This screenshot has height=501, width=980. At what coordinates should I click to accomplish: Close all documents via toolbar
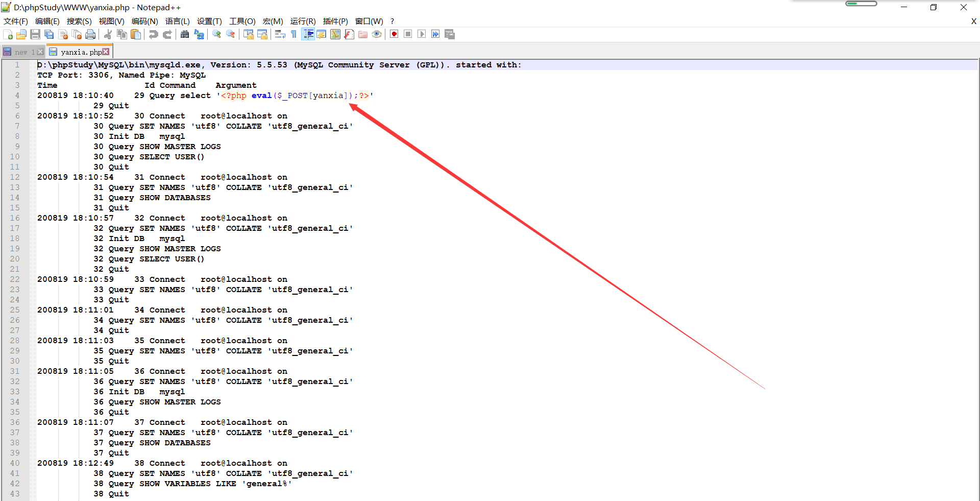(77, 34)
